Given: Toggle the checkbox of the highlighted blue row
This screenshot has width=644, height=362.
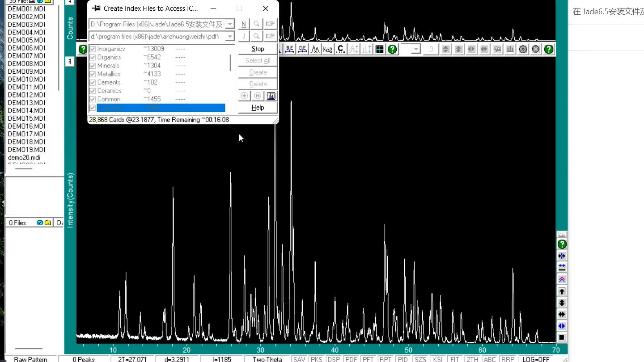Looking at the screenshot, I should coord(93,108).
